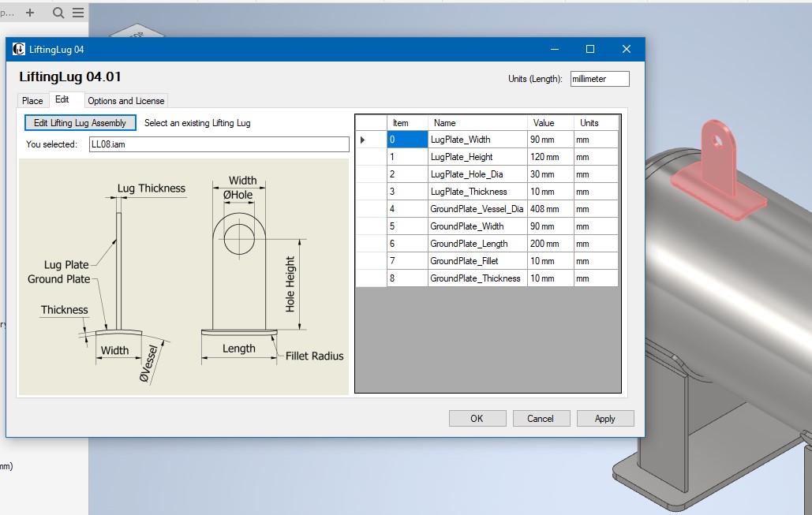Screen dimensions: 812x515
Task: Click the LL08.iam selected file field
Action: click(x=219, y=144)
